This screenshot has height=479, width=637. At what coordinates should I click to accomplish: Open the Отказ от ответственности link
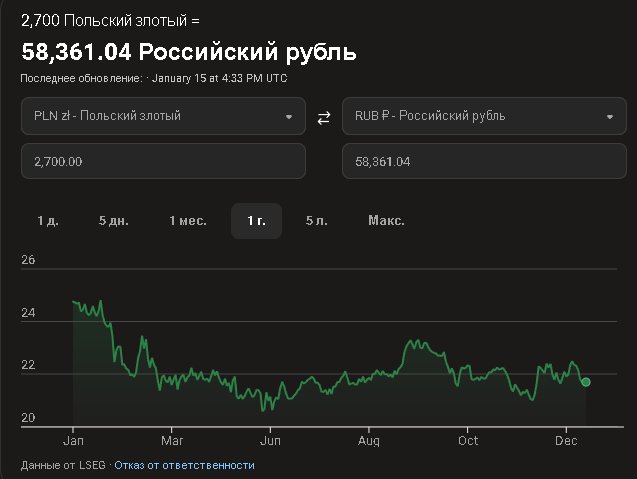(184, 465)
